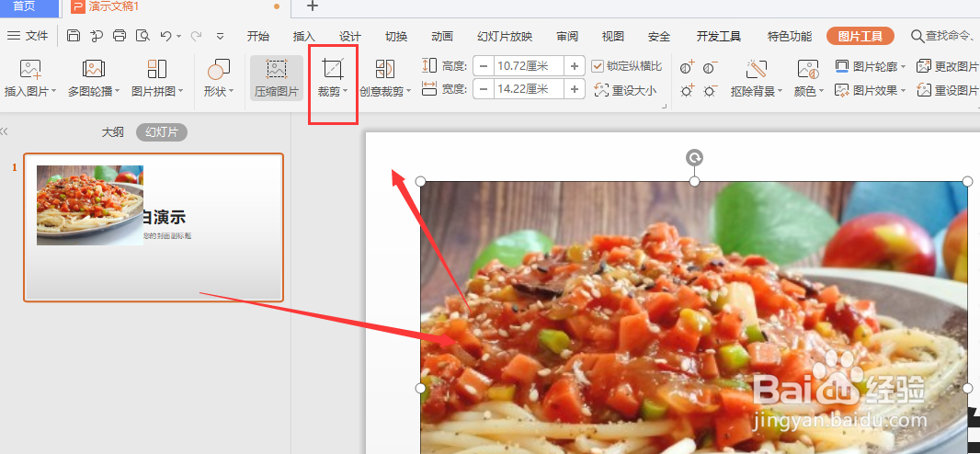Switch to the 设计 ribbon tab
The height and width of the screenshot is (454, 980).
pos(350,36)
